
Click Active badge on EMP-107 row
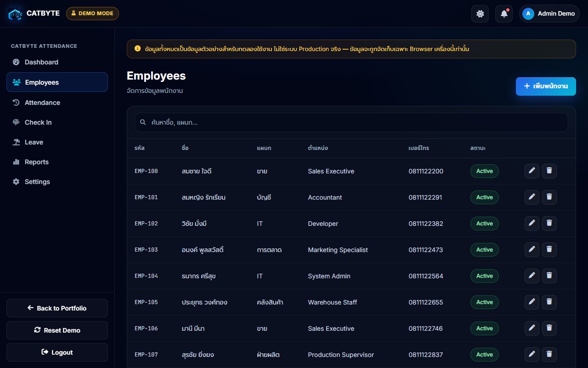pyautogui.click(x=484, y=355)
